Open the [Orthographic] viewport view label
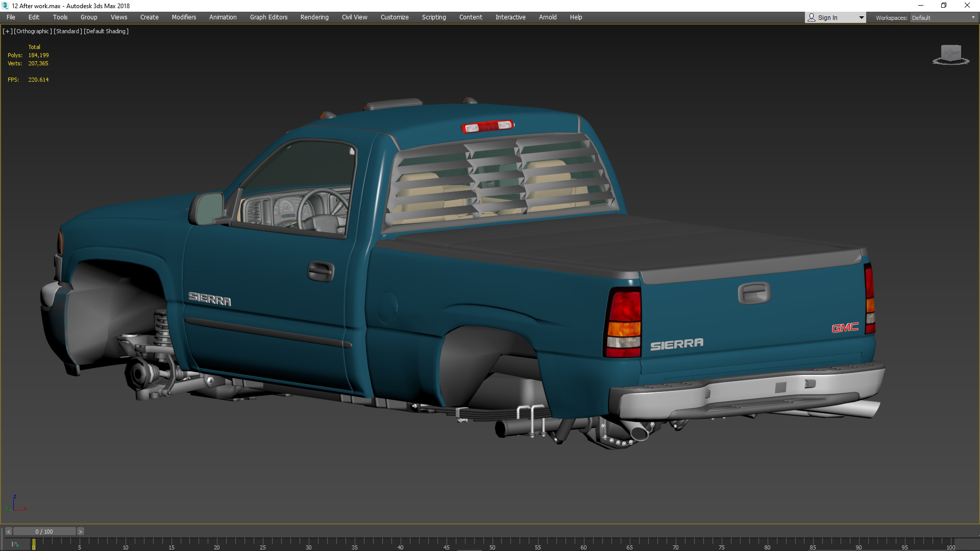The image size is (980, 551). coord(33,31)
